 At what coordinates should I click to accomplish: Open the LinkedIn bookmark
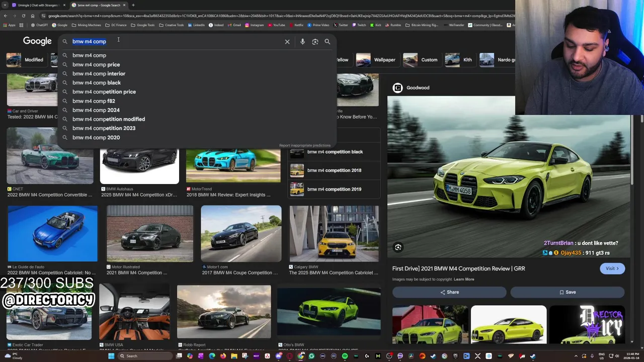point(197,25)
